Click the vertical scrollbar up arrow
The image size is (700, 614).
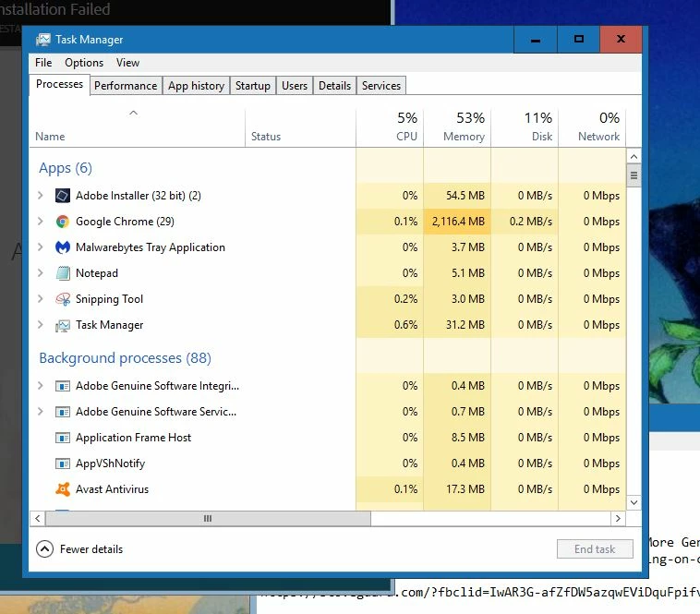[x=634, y=156]
